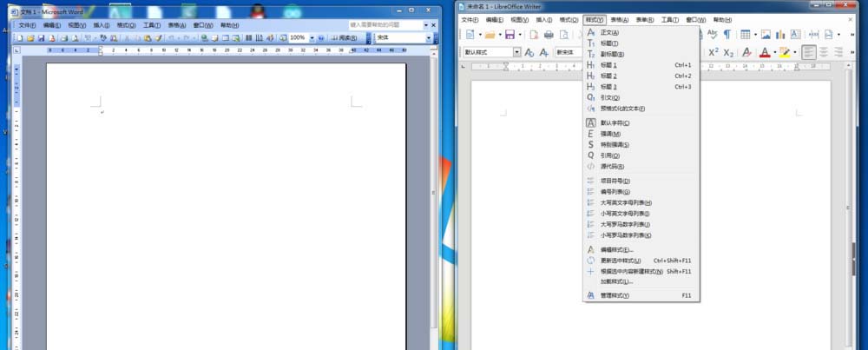Click the 阅读 button in Word toolbar
The image size is (868, 350).
click(x=345, y=38)
